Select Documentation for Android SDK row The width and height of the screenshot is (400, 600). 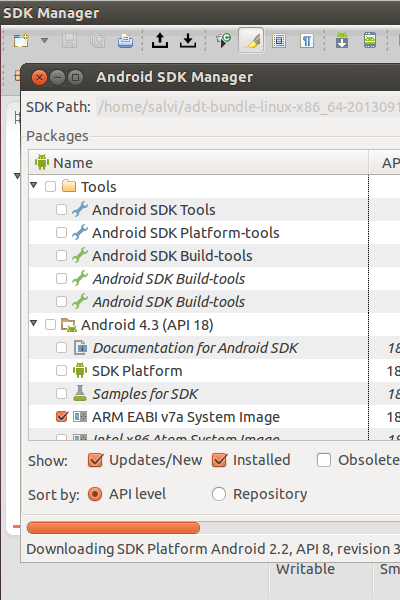(199, 348)
